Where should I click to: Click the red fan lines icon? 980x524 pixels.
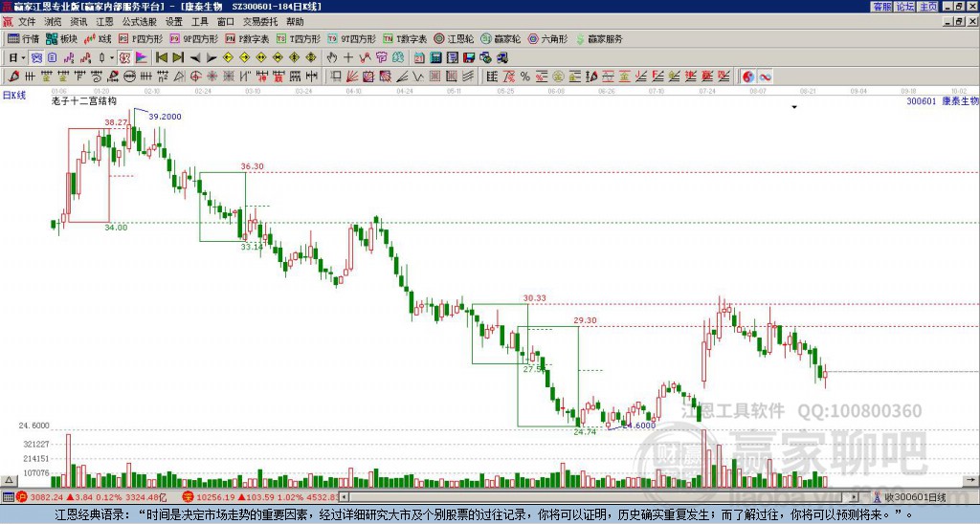click(352, 76)
